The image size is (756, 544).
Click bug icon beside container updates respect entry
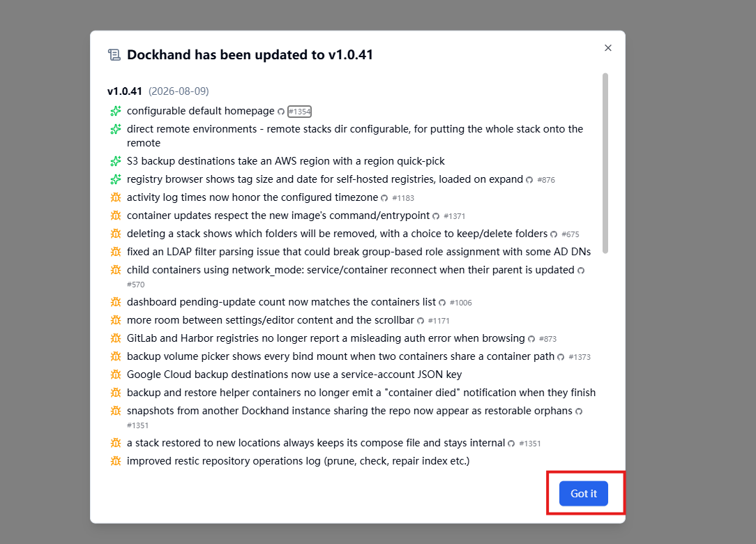[116, 216]
